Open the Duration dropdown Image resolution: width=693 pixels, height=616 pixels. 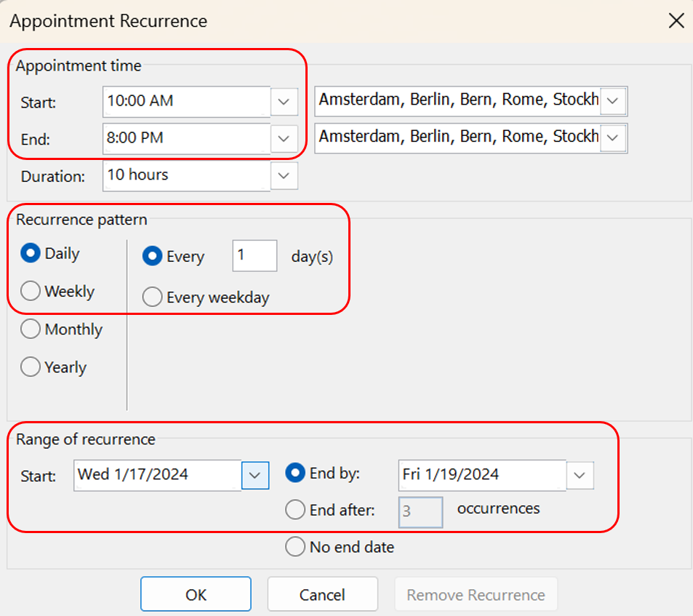(283, 175)
